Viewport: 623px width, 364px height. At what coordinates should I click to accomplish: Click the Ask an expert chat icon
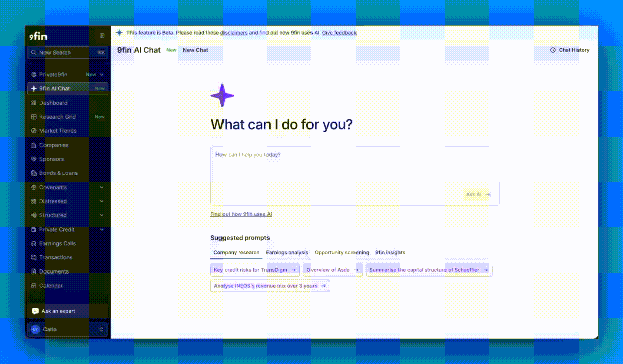coord(35,311)
